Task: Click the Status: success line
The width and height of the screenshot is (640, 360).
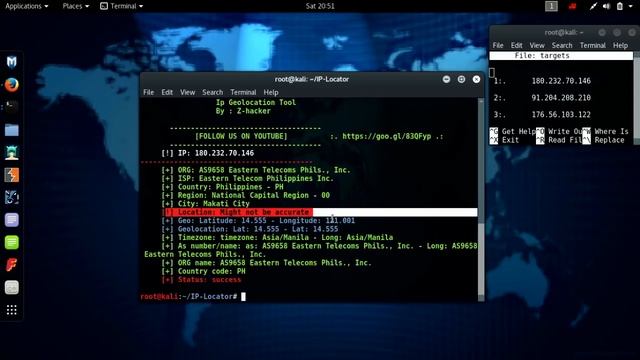Action: [201, 280]
